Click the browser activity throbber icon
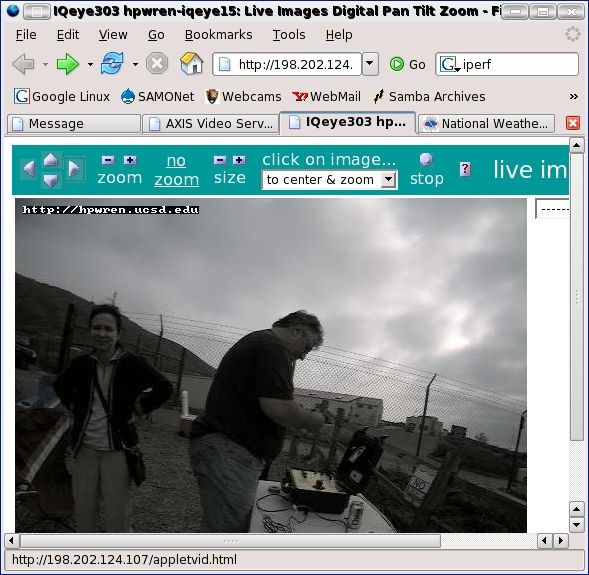589x575 pixels. pyautogui.click(x=573, y=34)
